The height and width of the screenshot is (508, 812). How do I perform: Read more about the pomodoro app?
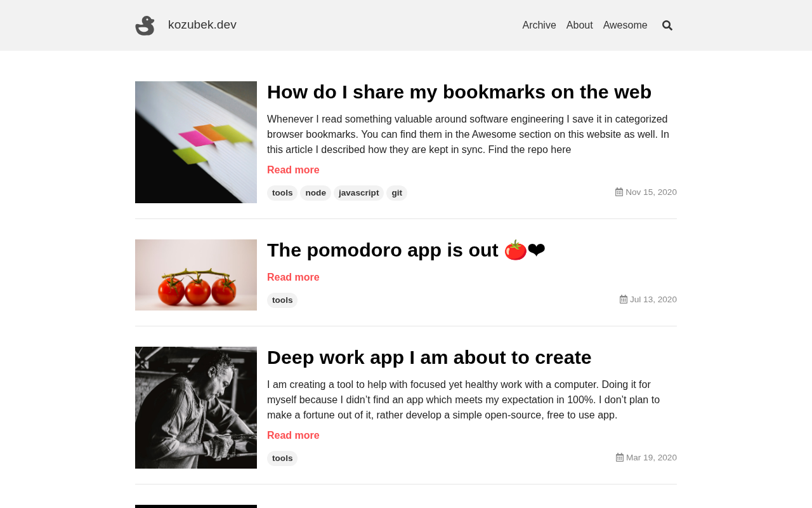coord(293,277)
